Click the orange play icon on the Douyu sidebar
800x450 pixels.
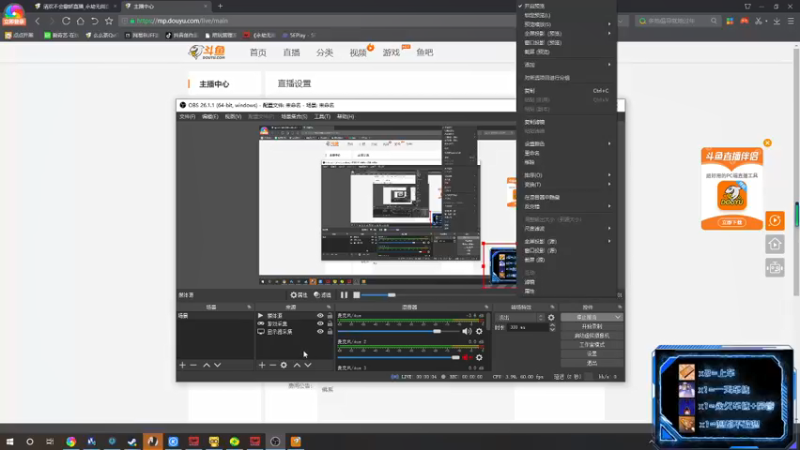pos(774,220)
